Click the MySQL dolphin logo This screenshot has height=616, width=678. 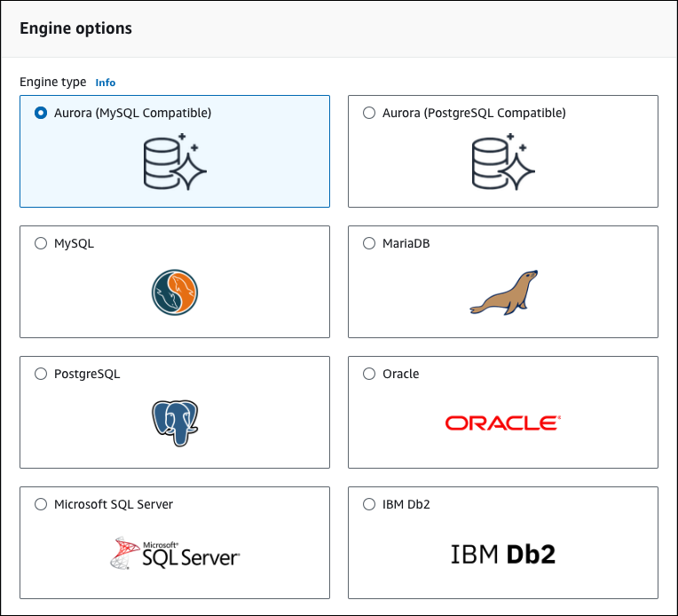pos(174,293)
